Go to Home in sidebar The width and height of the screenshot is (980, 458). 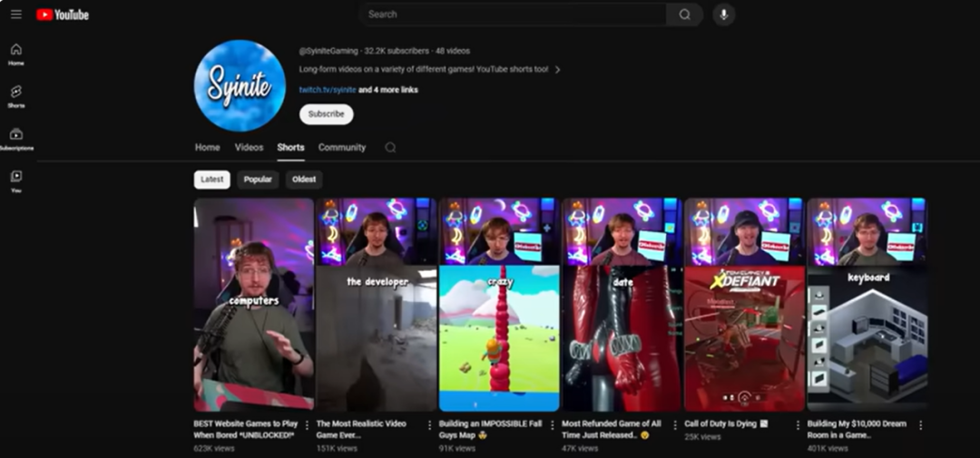[16, 54]
